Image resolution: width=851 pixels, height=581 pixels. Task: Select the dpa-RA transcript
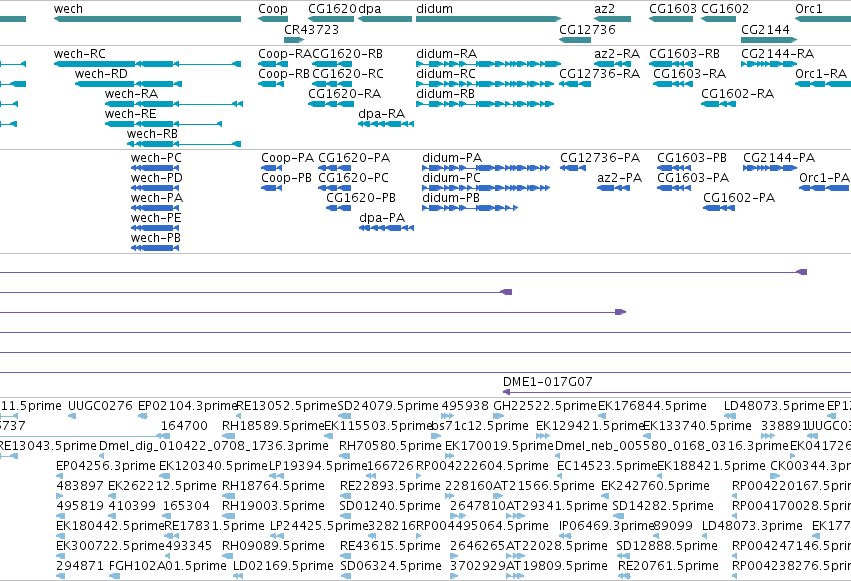(386, 124)
